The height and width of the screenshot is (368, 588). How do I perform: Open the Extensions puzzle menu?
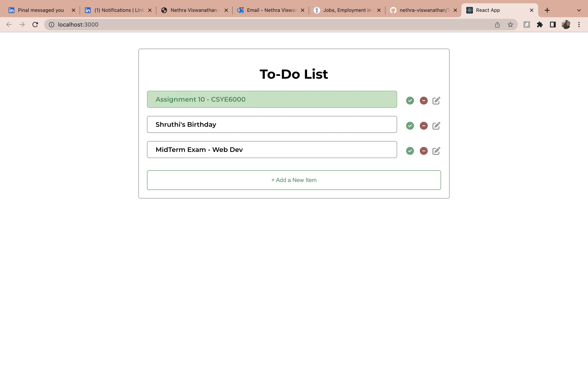pyautogui.click(x=540, y=25)
